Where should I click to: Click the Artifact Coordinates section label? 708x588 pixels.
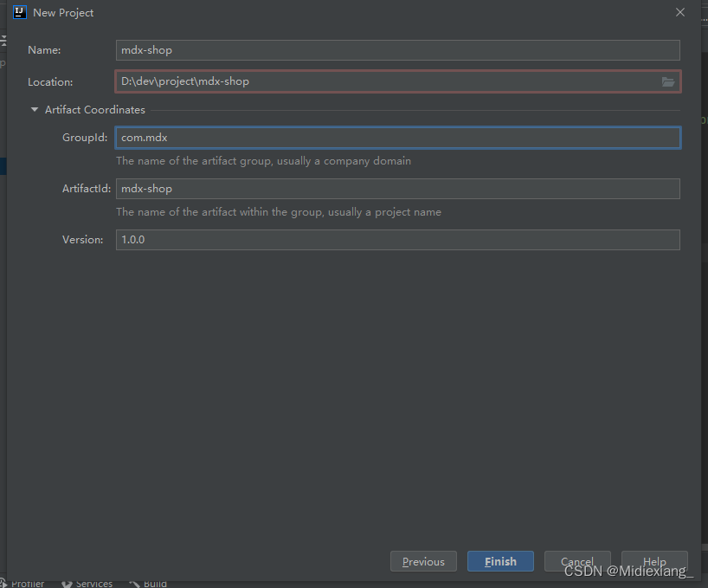pos(95,110)
